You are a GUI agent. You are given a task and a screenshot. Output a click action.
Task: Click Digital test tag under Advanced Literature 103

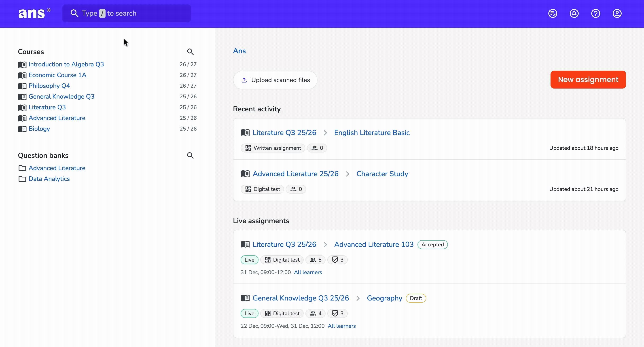point(282,260)
